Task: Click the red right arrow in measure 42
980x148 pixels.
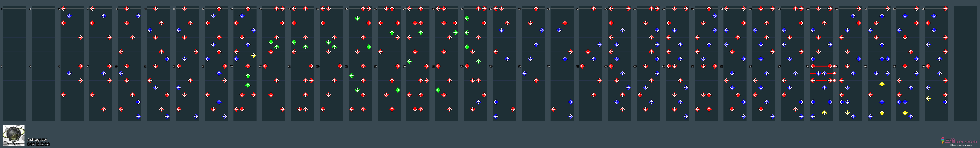Action: (x=600, y=80)
